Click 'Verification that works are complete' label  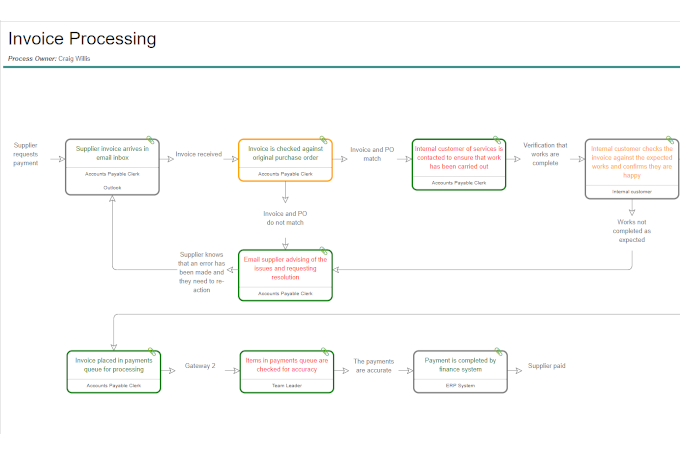pos(545,154)
